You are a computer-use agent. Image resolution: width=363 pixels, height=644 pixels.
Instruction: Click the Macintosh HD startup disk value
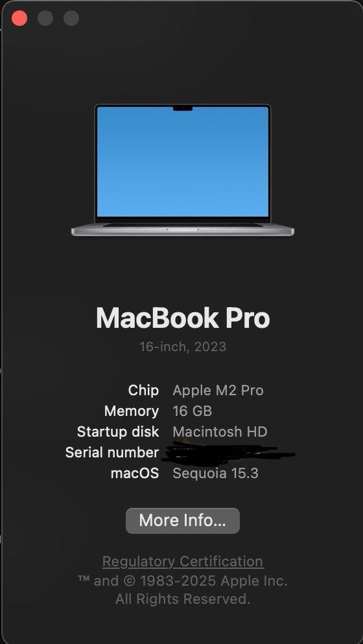click(x=220, y=431)
